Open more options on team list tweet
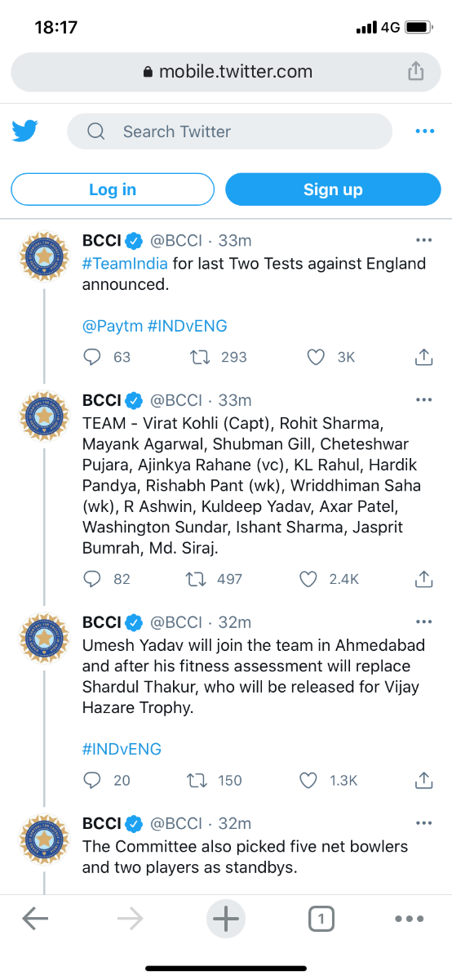 click(x=423, y=400)
